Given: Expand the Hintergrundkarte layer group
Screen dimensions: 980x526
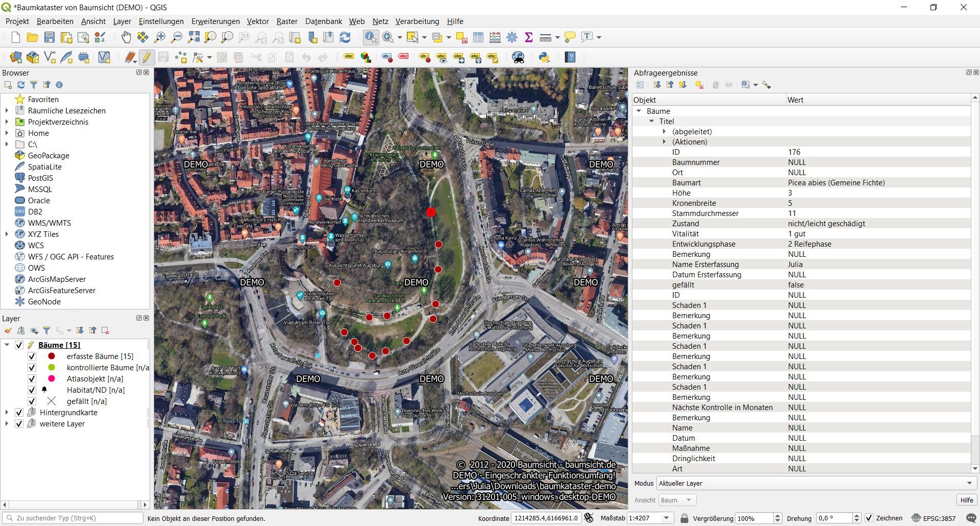Looking at the screenshot, I should coord(7,412).
